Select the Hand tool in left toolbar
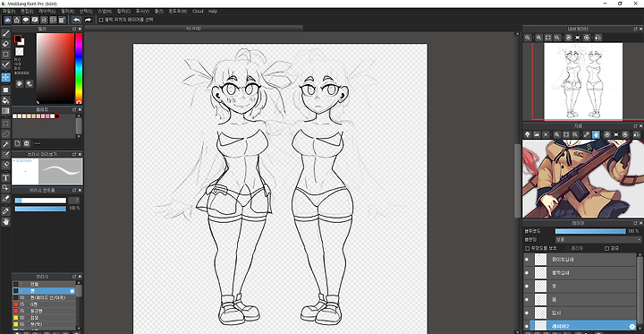The height and width of the screenshot is (334, 644). point(5,222)
